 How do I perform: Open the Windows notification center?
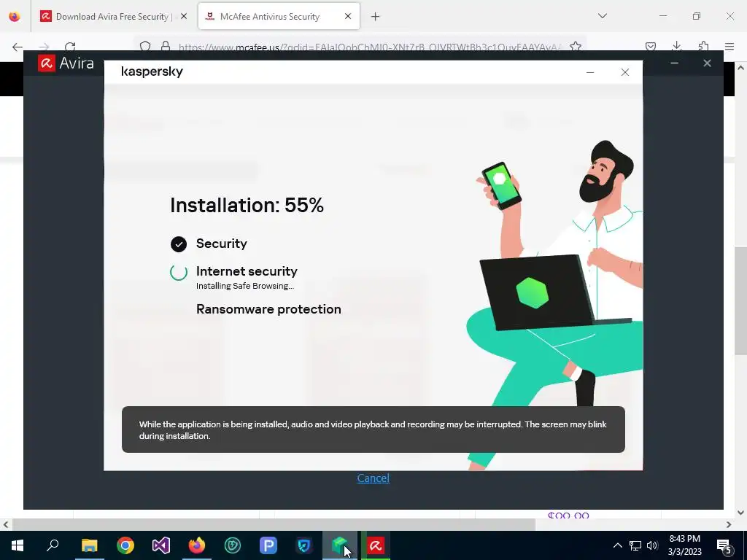click(724, 545)
